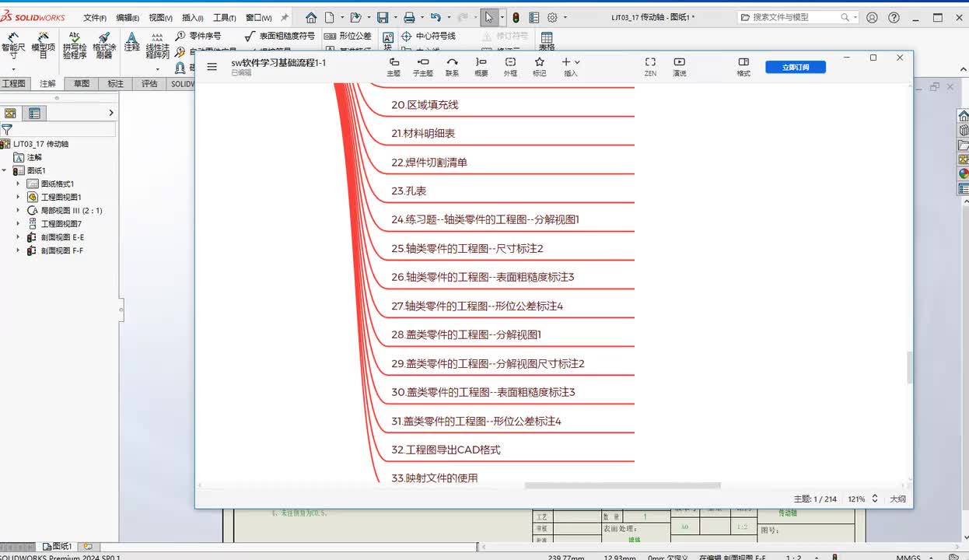
Task: Click the 搜索文件与模型 search field
Action: tap(798, 17)
